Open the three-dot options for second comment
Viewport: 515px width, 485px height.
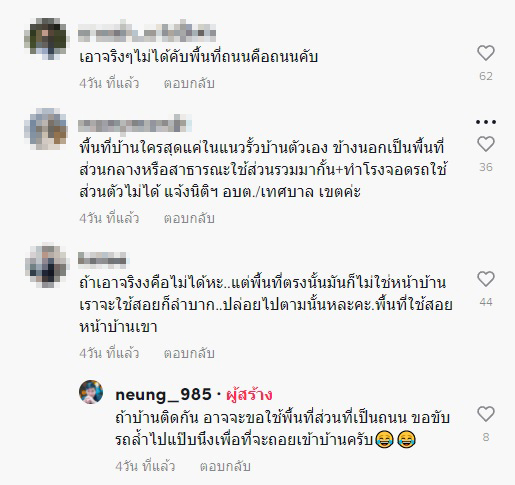point(486,122)
